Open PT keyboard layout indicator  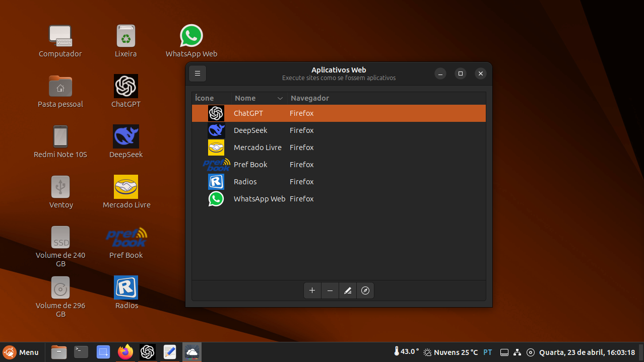(488, 352)
